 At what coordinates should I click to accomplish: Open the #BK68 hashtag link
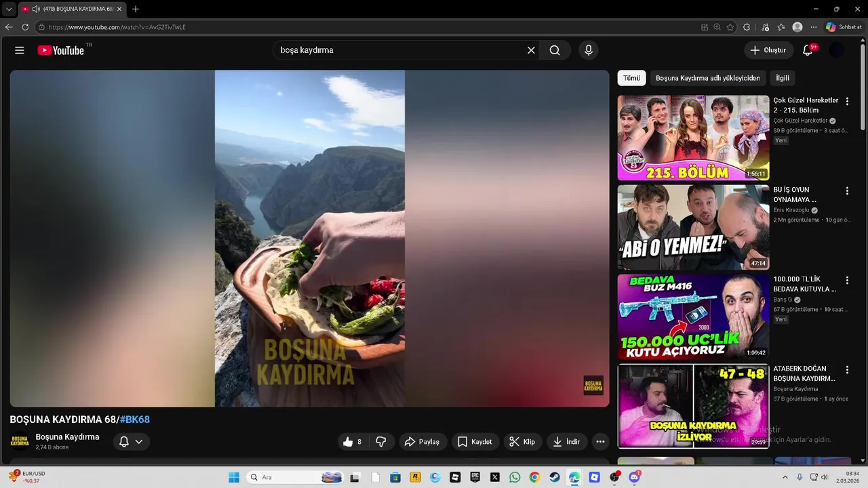click(135, 420)
